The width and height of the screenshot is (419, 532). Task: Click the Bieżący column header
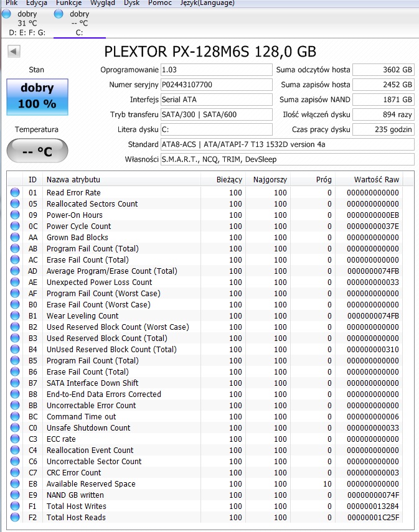[x=224, y=179]
